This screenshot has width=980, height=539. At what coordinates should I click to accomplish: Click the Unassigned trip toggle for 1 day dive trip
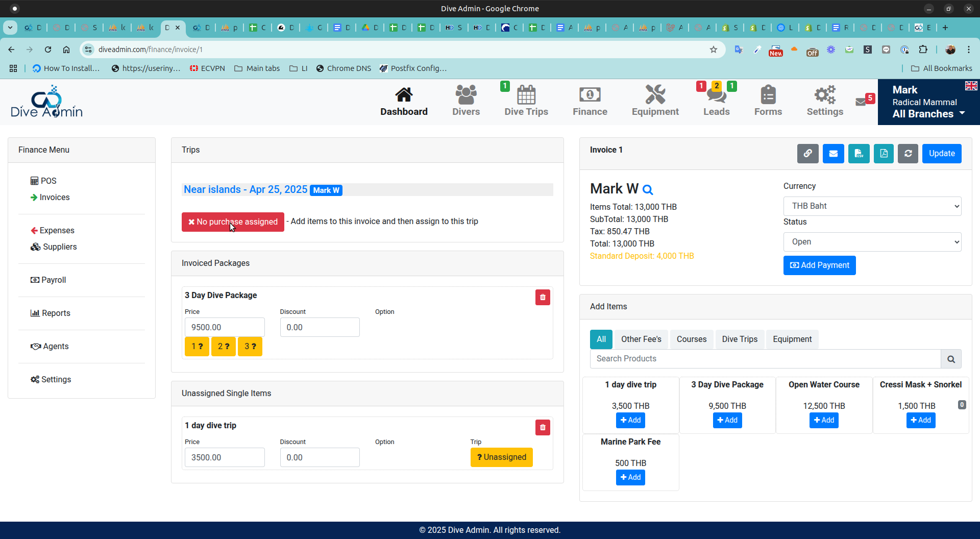pos(501,457)
